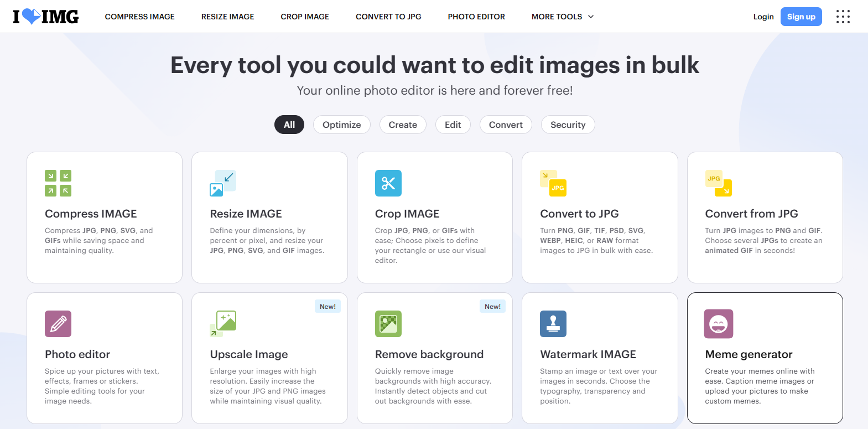Select the Convert filter tab
868x429 pixels.
tap(506, 125)
